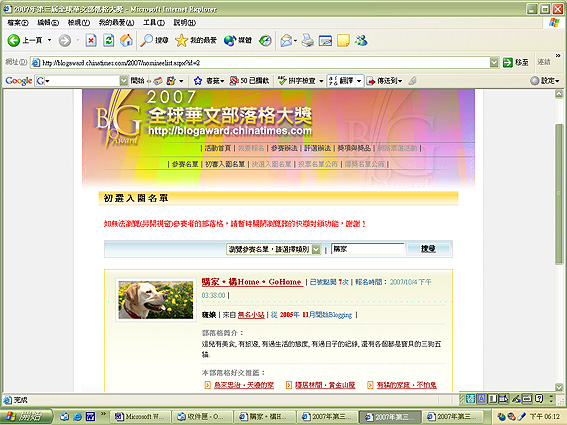Click the History icon in toolbar
The image size is (567, 425).
[x=265, y=40]
